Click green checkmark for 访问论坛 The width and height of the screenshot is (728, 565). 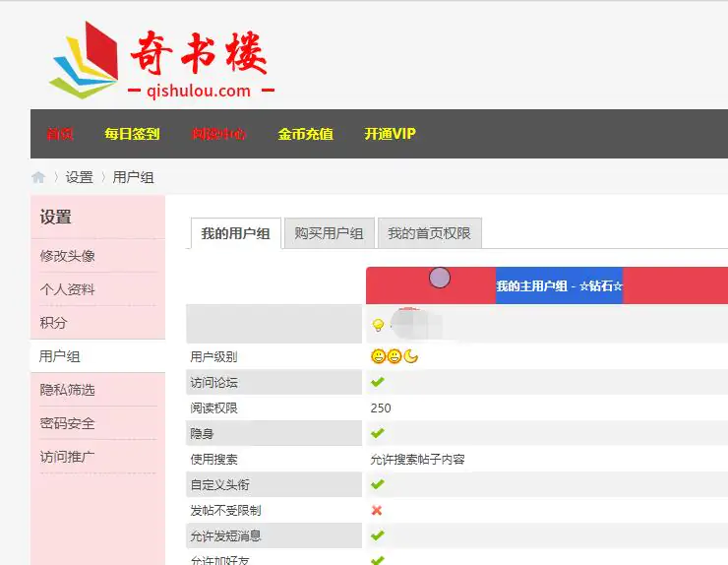coord(378,382)
